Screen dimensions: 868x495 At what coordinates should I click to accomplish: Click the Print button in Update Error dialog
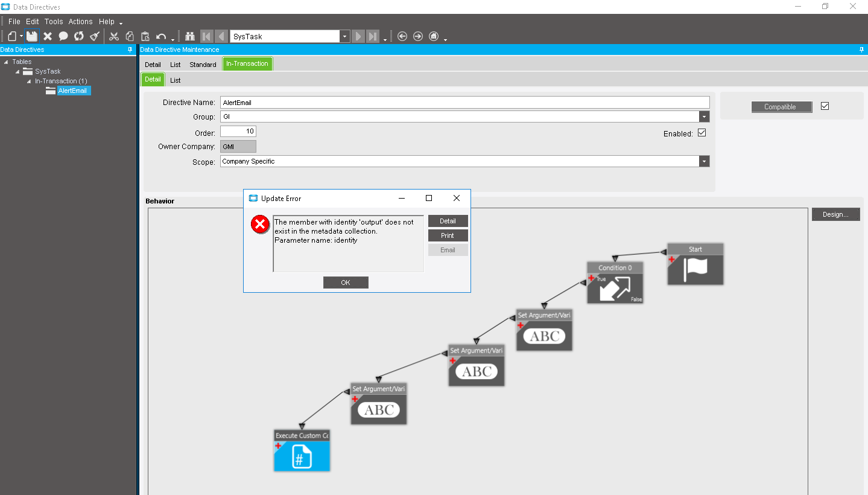[x=448, y=235]
